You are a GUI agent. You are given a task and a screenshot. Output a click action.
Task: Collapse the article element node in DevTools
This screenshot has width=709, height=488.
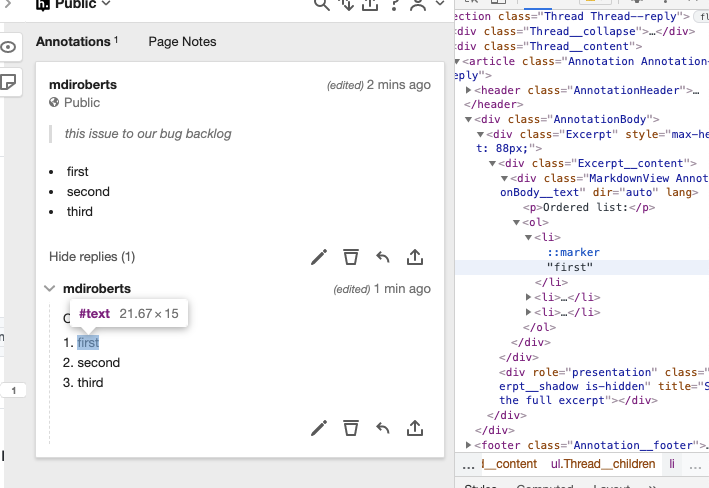[457, 62]
